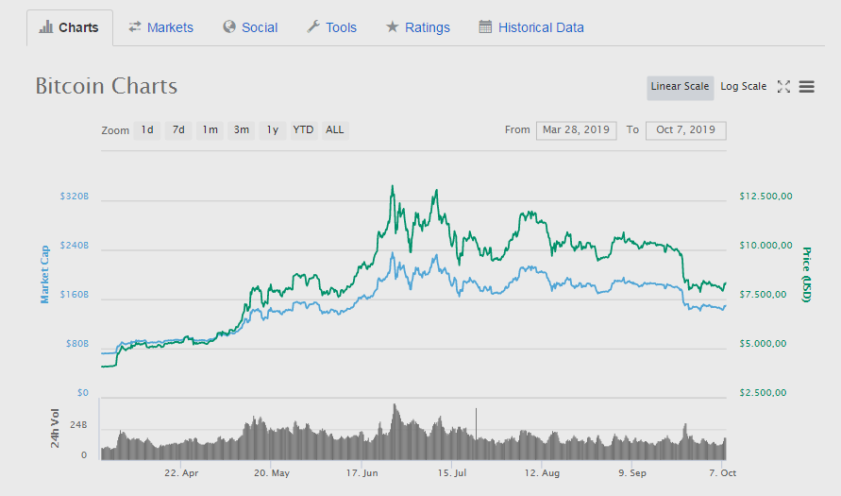
Task: Switch to the Social tab
Action: click(x=250, y=27)
